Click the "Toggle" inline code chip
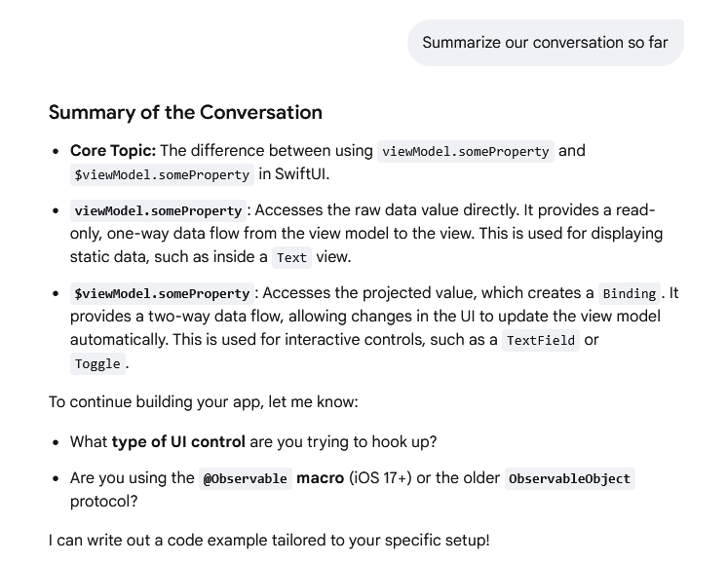 (97, 363)
